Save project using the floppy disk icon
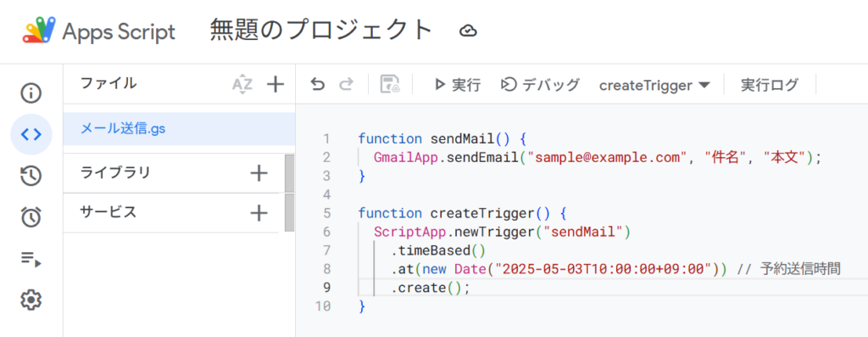Image resolution: width=868 pixels, height=337 pixels. point(390,85)
